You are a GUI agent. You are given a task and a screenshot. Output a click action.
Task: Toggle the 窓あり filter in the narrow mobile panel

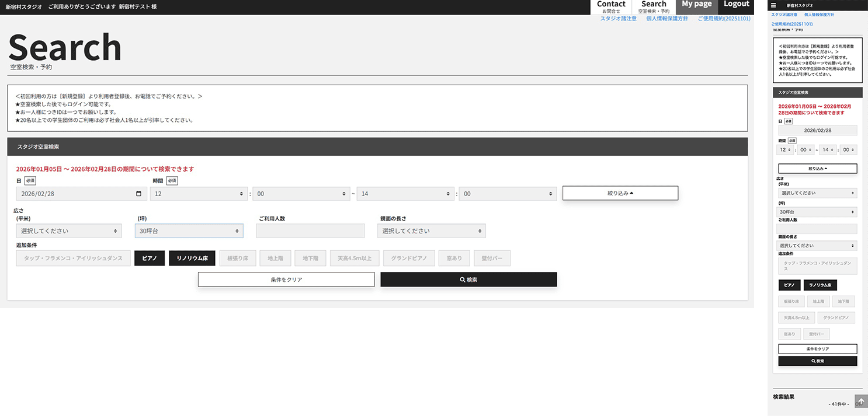pos(789,334)
